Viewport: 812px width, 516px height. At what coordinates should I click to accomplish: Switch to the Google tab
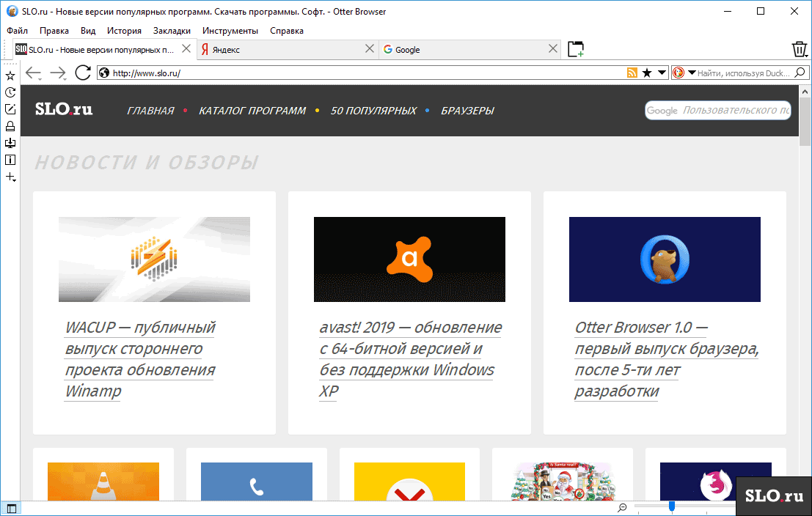(x=470, y=49)
